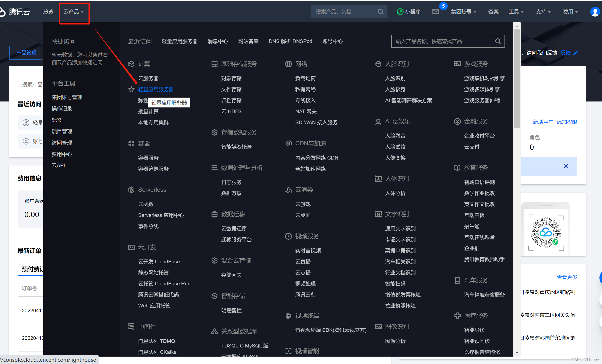The image size is (602, 364).
Task: Click the 文字识别 category icon
Action: (378, 214)
